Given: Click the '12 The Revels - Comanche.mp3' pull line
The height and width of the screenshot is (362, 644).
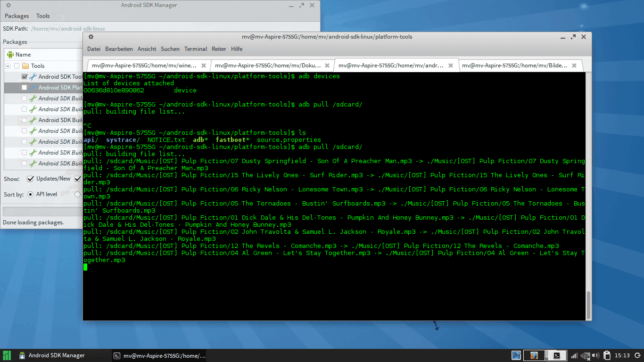Looking at the screenshot, I should (x=321, y=246).
